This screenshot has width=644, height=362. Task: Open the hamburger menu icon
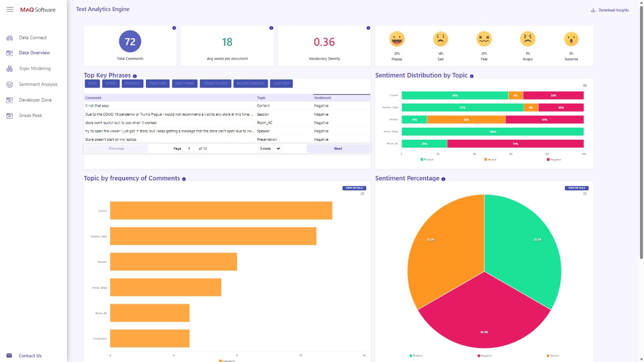coord(10,10)
